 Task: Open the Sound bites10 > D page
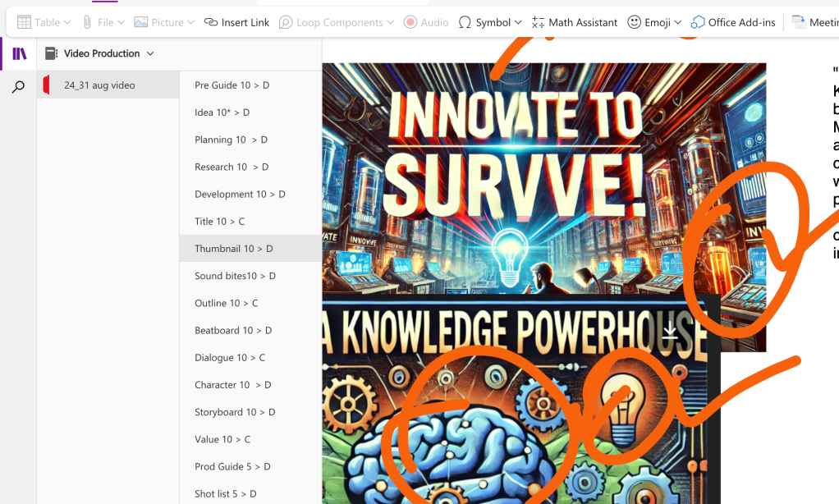coord(250,276)
